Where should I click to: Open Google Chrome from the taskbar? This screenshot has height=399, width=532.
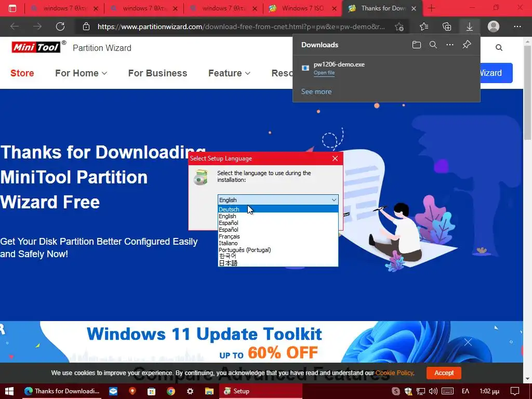coord(170,391)
